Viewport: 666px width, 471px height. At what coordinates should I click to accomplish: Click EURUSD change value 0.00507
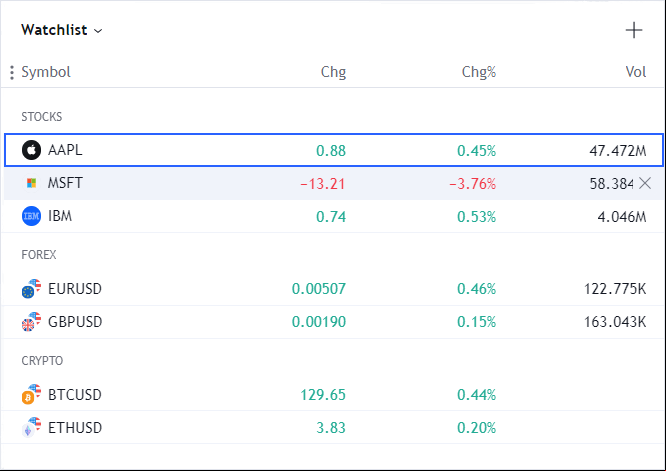pyautogui.click(x=319, y=289)
